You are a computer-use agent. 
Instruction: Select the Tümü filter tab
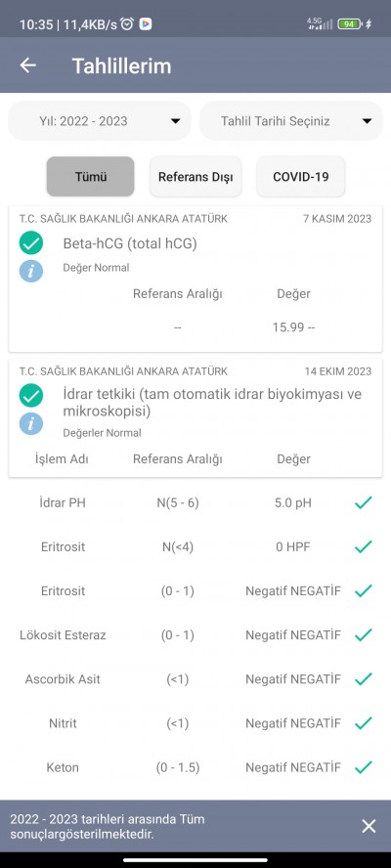tap(90, 177)
